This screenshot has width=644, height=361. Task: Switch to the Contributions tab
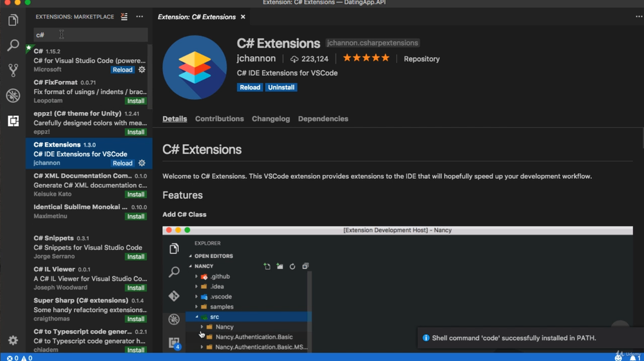(x=220, y=119)
